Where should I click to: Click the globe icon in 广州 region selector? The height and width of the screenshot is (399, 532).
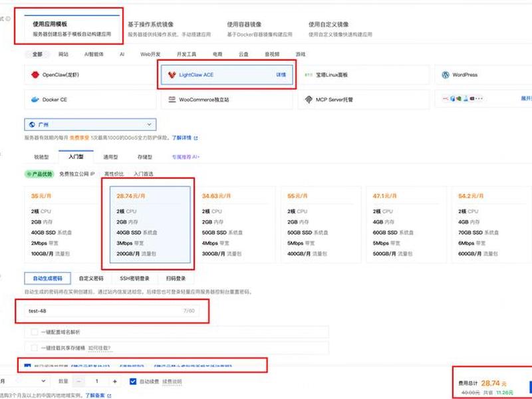32,124
